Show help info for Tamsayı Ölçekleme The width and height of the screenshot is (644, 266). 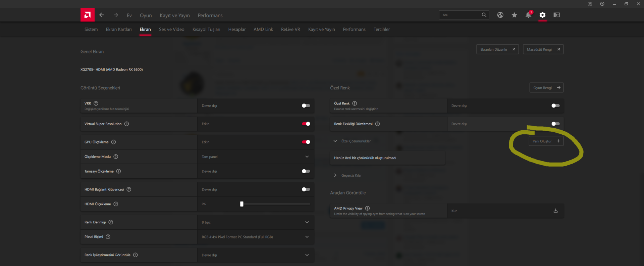pyautogui.click(x=118, y=171)
